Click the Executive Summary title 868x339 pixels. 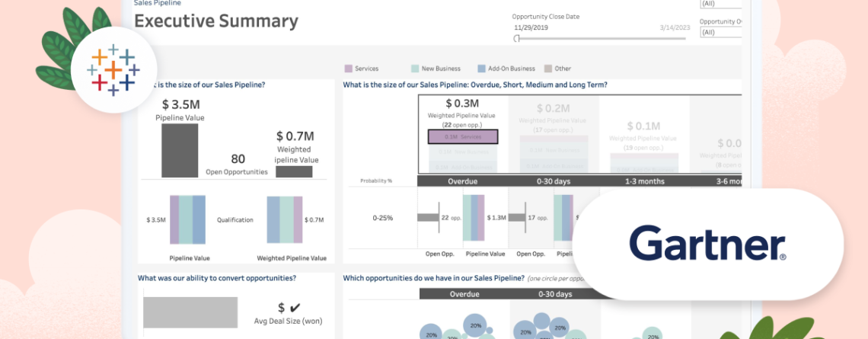216,21
